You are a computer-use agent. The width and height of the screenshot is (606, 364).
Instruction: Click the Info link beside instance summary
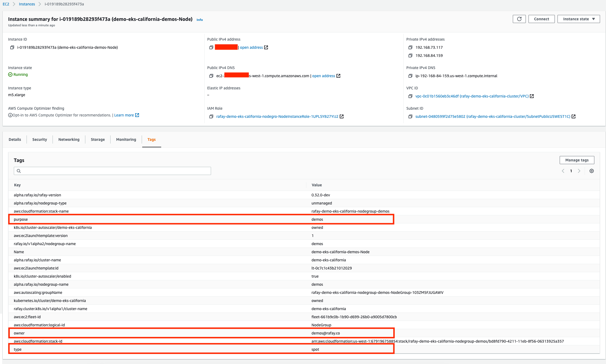click(x=200, y=20)
